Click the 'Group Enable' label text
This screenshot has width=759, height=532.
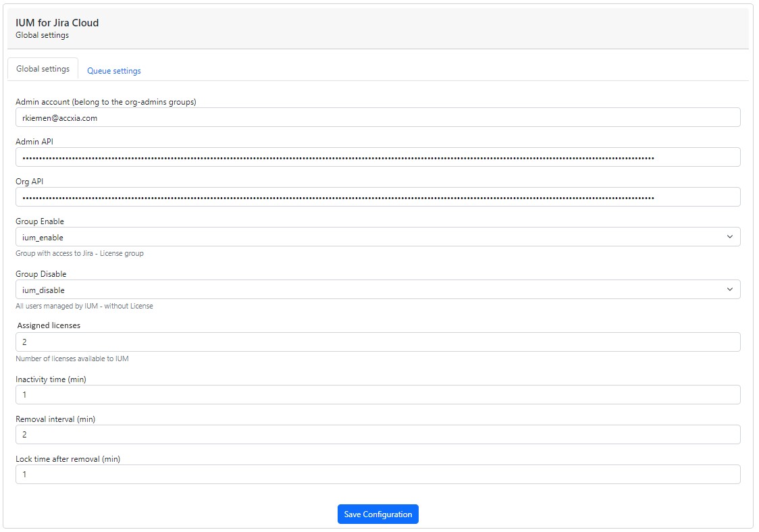(x=40, y=221)
